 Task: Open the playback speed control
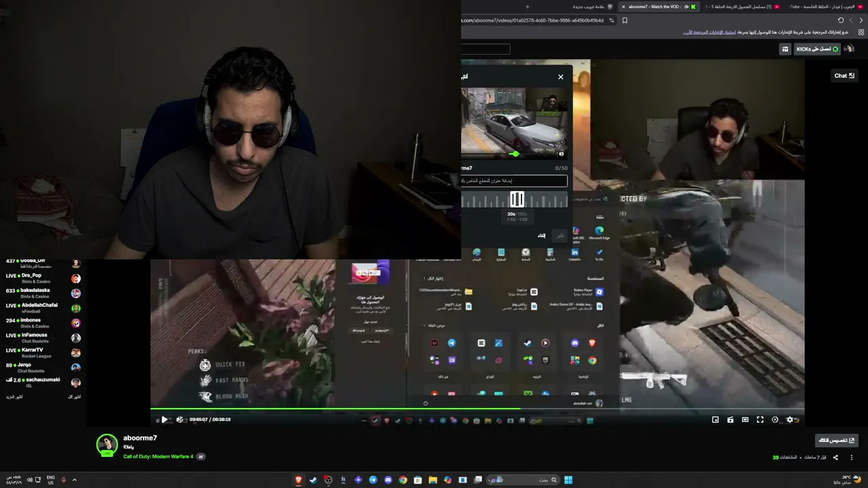pyautogui.click(x=775, y=420)
